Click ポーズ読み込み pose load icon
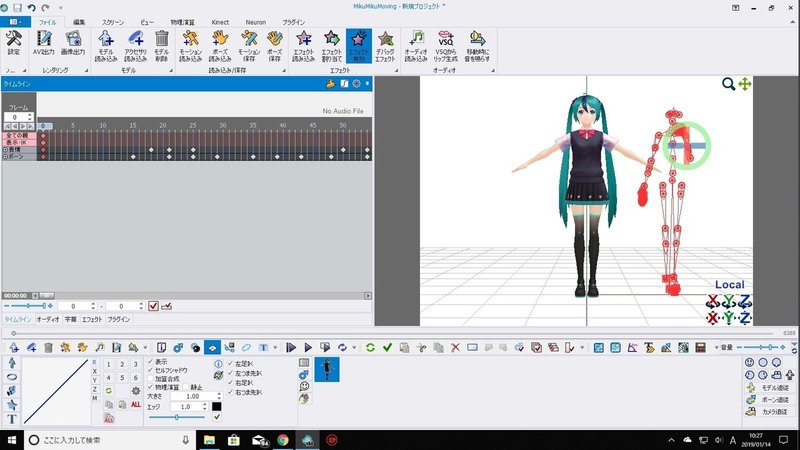 pyautogui.click(x=220, y=46)
